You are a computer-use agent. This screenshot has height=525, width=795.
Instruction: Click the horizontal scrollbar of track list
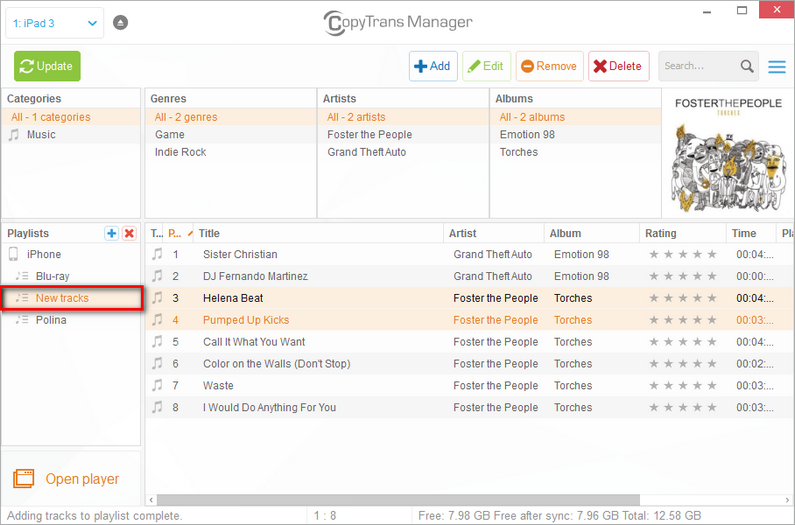point(398,500)
